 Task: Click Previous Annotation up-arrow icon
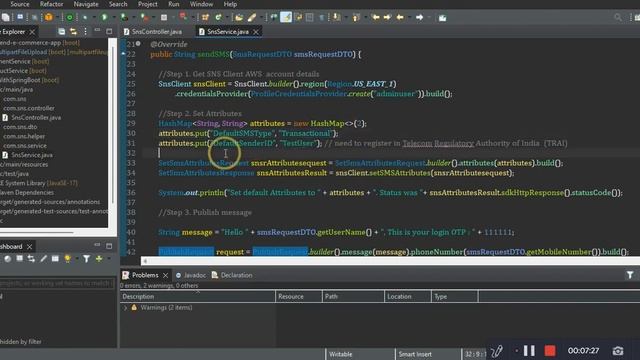[x=356, y=17]
